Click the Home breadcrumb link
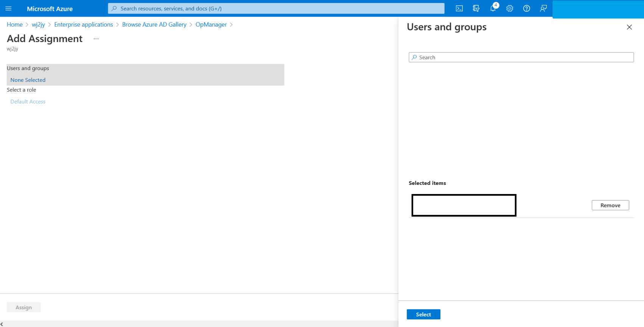 [x=15, y=25]
